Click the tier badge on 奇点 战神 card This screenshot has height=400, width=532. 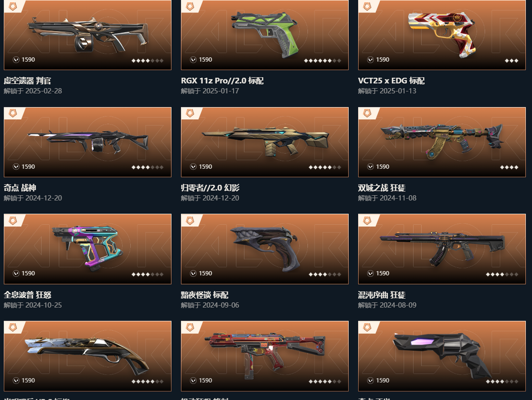13,113
